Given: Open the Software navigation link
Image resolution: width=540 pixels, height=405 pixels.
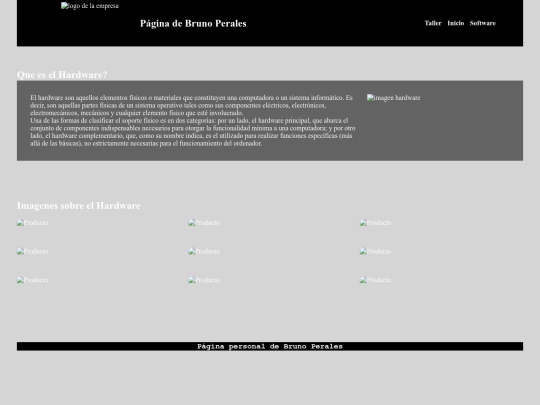Looking at the screenshot, I should [x=483, y=23].
